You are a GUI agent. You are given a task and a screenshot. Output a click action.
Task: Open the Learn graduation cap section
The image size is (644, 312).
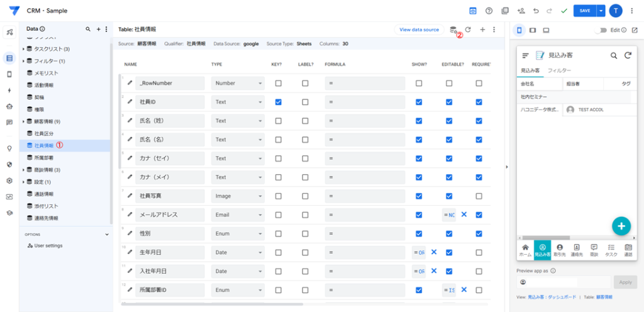9,213
